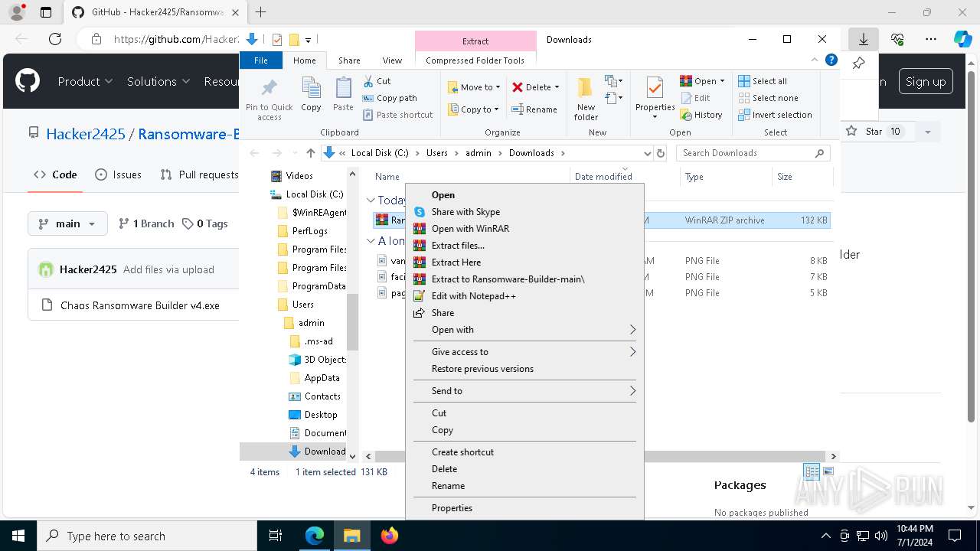The height and width of the screenshot is (551, 980).
Task: Click the horizontal scrollbar right arrow
Action: point(834,456)
